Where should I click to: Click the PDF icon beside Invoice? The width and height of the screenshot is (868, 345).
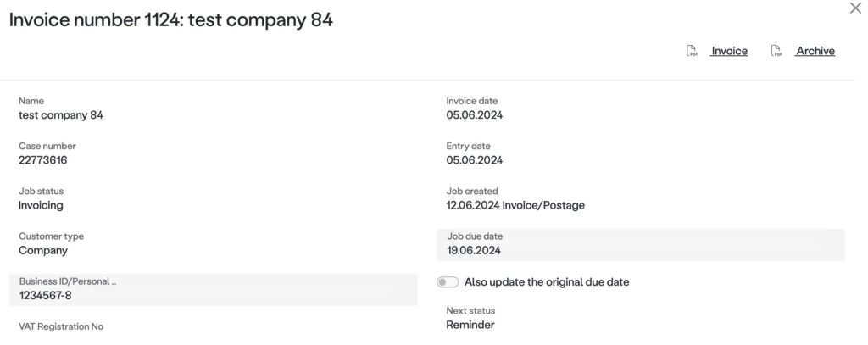(x=692, y=52)
